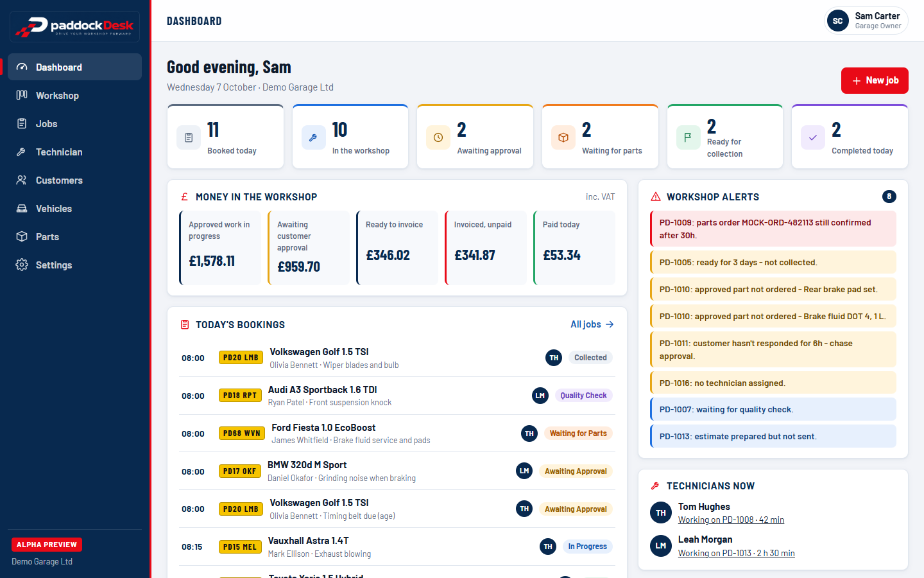Select Customers in the sidebar

click(74, 180)
